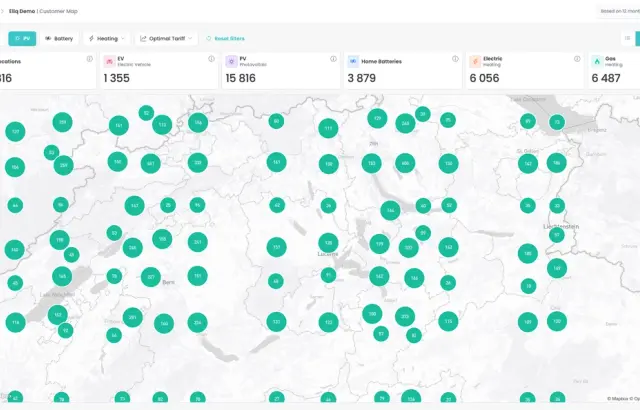Image resolution: width=640 pixels, height=410 pixels.
Task: Open the map cluster marked 248
Action: pos(405,123)
